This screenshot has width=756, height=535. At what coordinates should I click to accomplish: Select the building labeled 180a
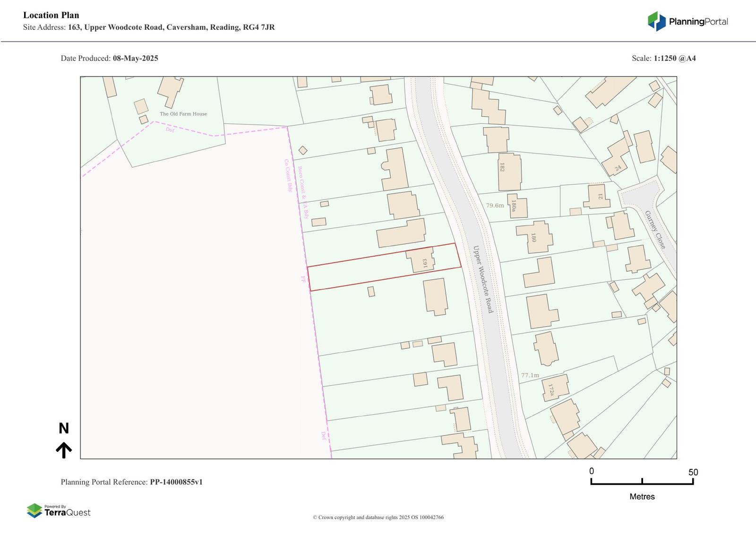click(517, 206)
